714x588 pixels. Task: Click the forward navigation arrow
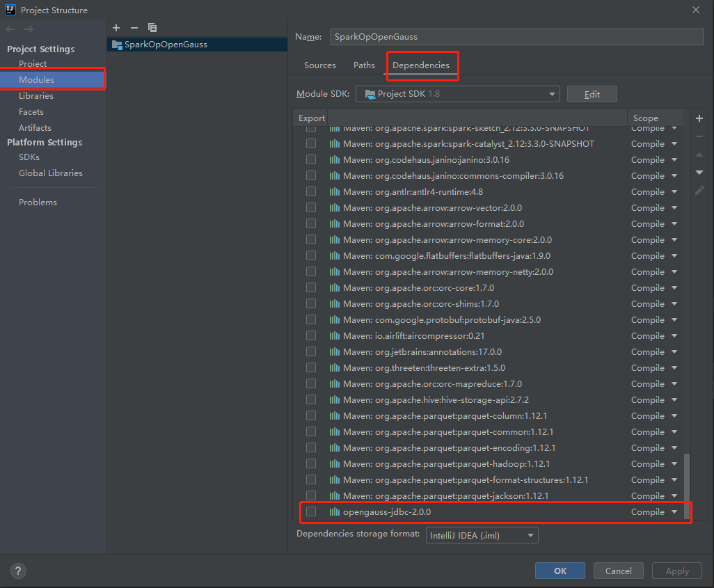[x=29, y=29]
